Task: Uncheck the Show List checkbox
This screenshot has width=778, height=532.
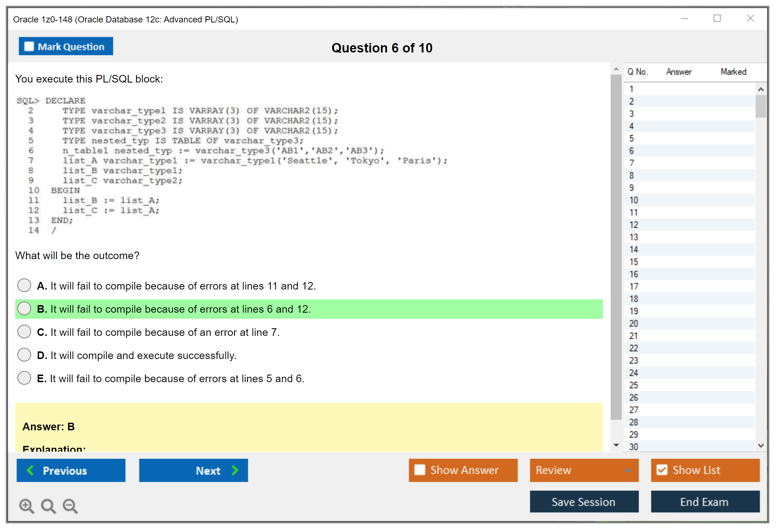Action: 662,470
